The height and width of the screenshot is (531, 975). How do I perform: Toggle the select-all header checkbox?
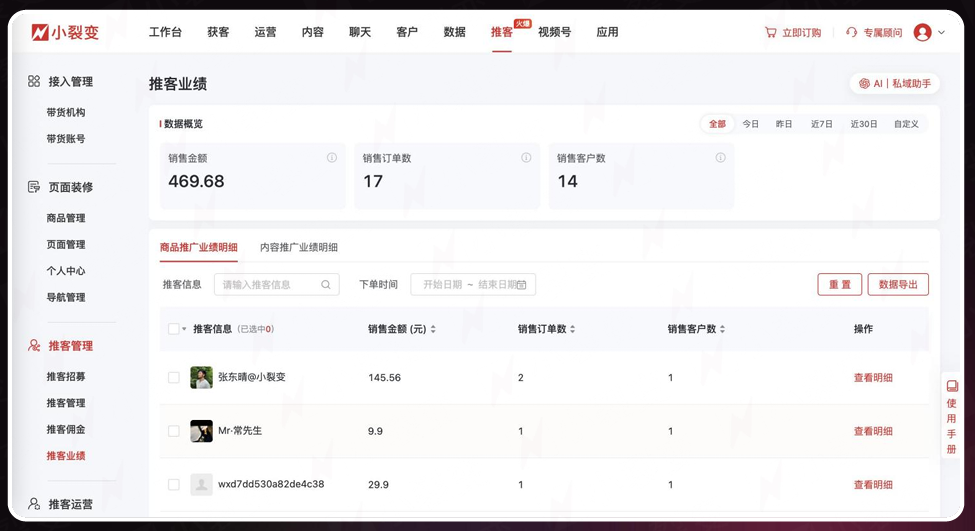point(174,329)
